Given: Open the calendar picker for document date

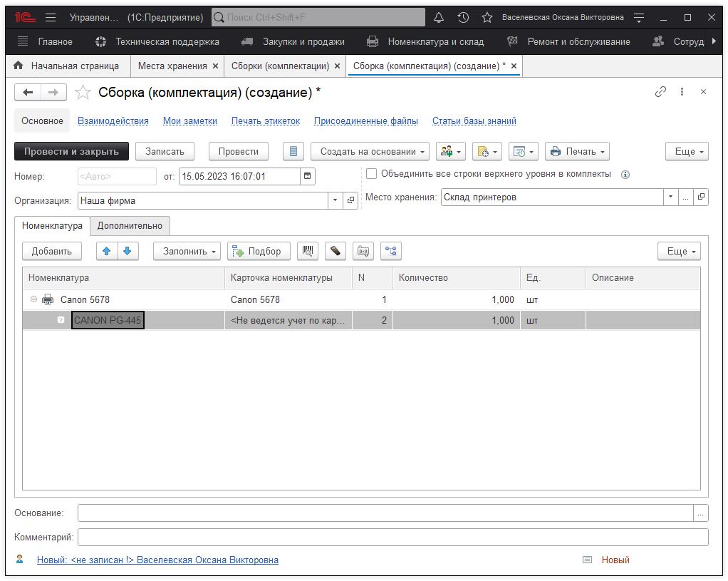Looking at the screenshot, I should [307, 176].
